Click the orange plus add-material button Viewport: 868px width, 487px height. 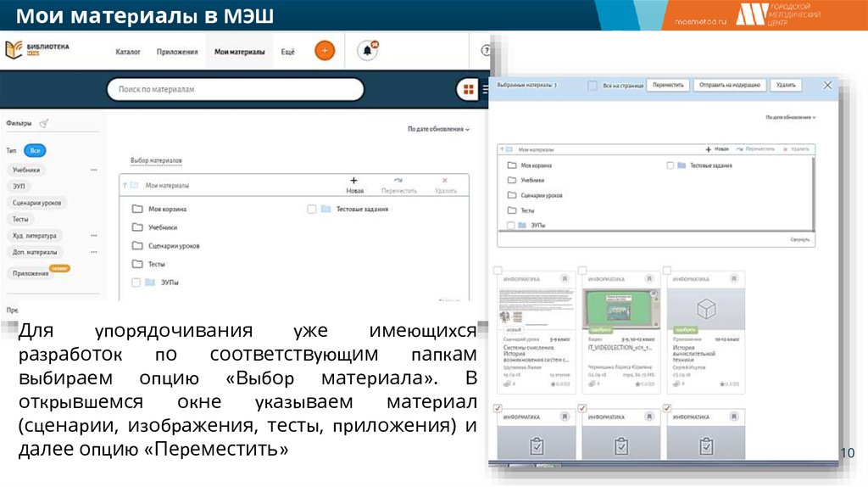coord(325,51)
